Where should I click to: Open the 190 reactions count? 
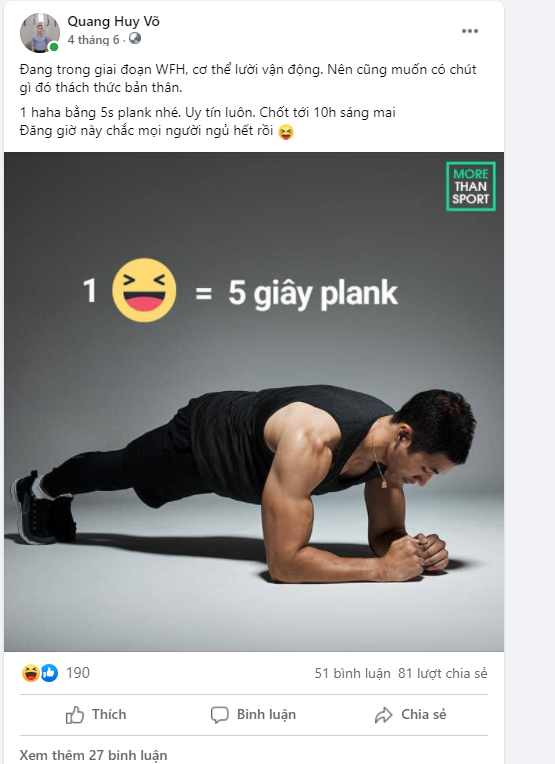pos(78,673)
